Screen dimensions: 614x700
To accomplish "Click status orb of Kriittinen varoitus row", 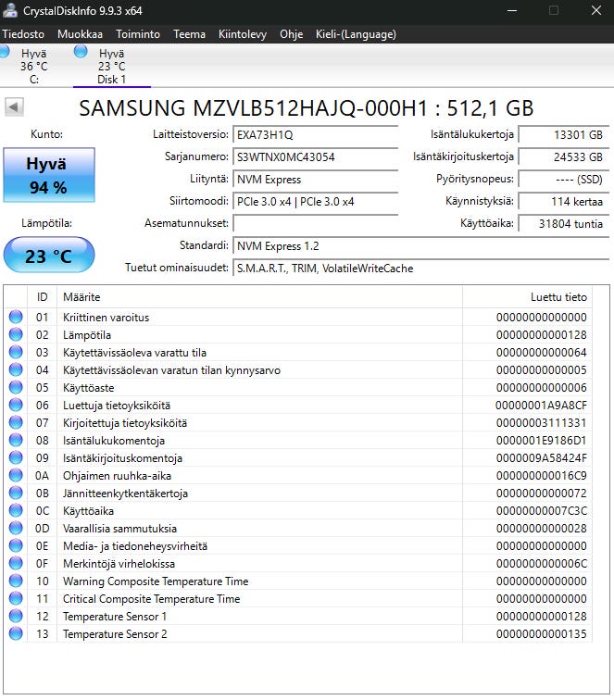I will [16, 317].
